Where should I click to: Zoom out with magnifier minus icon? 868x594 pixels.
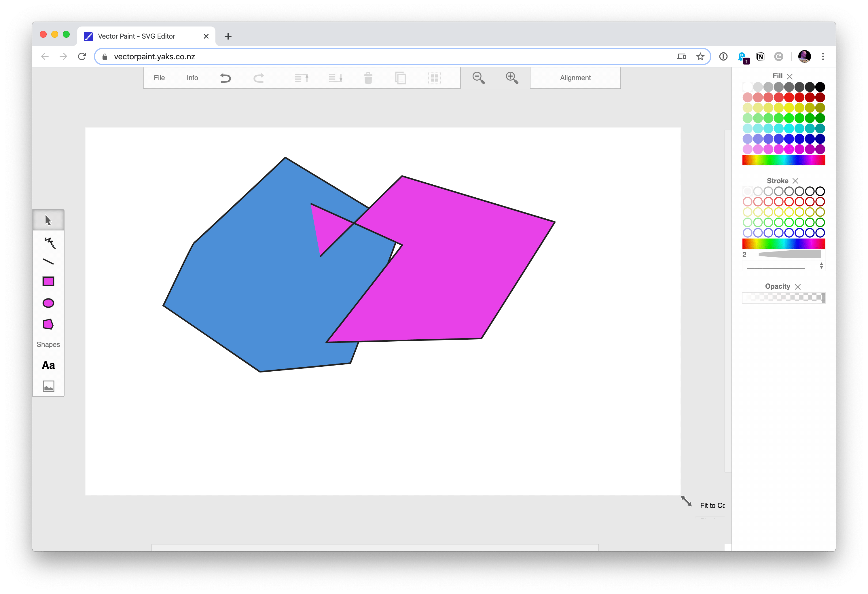(478, 78)
